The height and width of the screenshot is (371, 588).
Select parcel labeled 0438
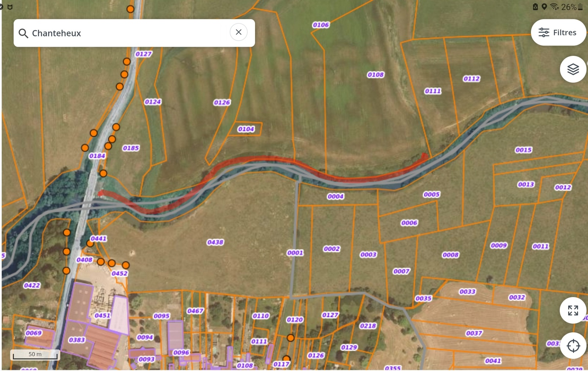[215, 242]
